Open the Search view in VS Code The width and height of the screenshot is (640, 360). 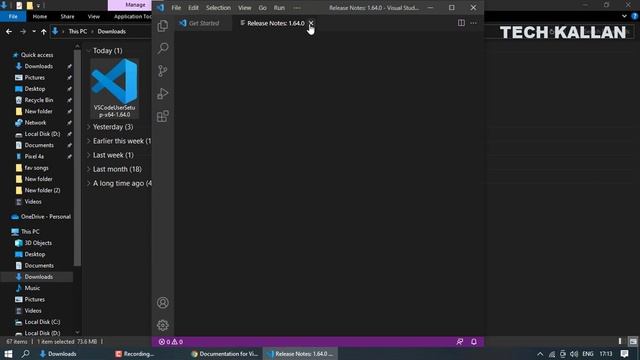pos(162,48)
